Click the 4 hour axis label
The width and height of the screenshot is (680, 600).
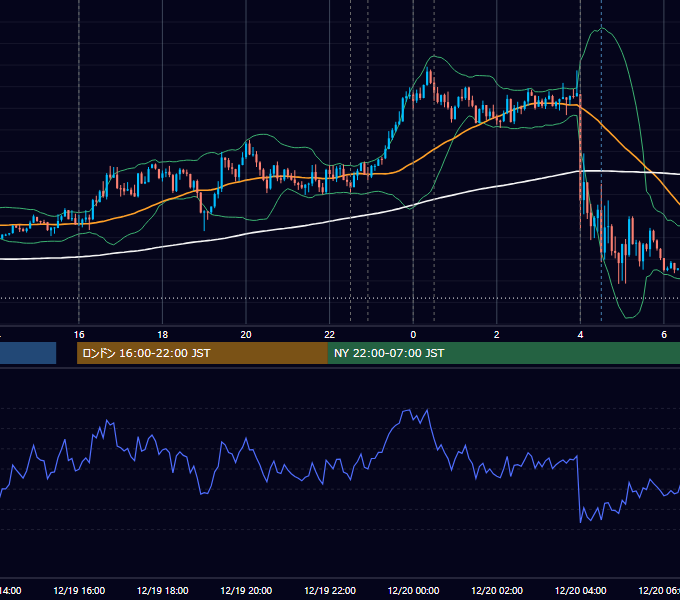pyautogui.click(x=580, y=335)
